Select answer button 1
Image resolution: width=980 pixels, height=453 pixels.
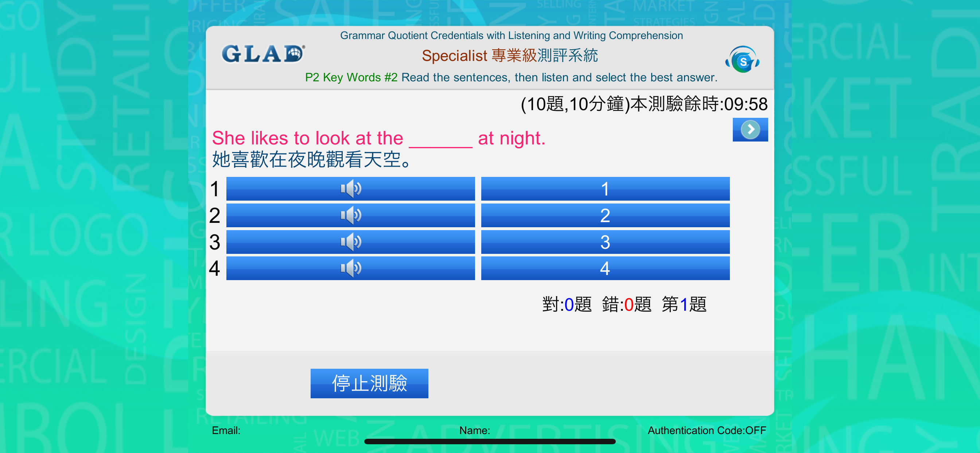pyautogui.click(x=605, y=189)
